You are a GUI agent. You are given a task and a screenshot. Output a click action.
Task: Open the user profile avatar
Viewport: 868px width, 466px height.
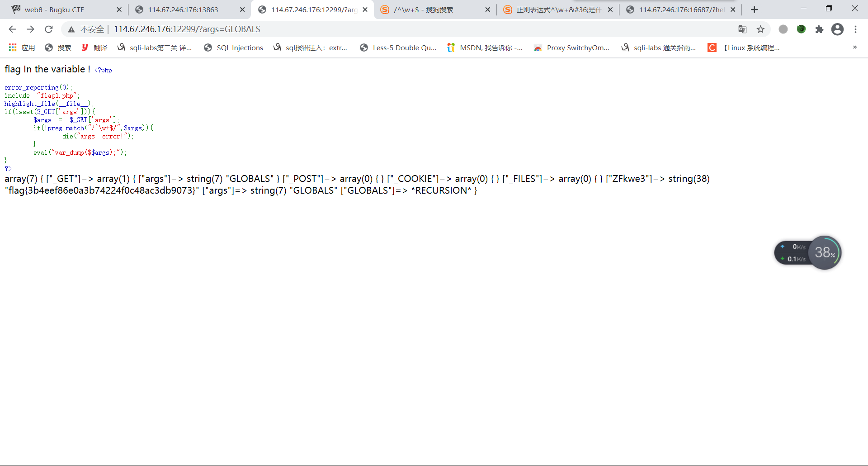pyautogui.click(x=837, y=29)
